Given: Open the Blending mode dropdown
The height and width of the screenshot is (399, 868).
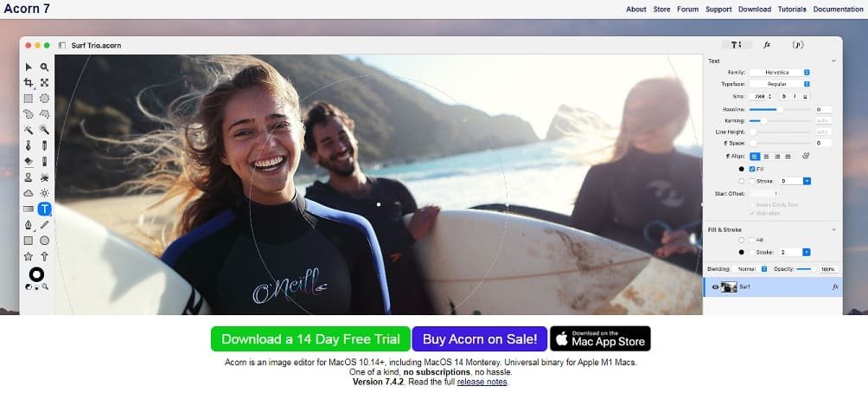Looking at the screenshot, I should pyautogui.click(x=750, y=269).
